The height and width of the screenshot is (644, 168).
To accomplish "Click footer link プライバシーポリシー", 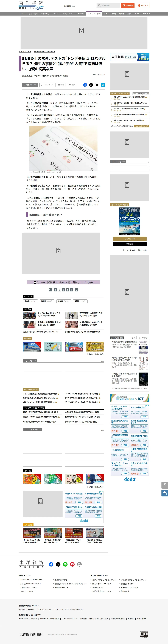I will coord(70,619).
